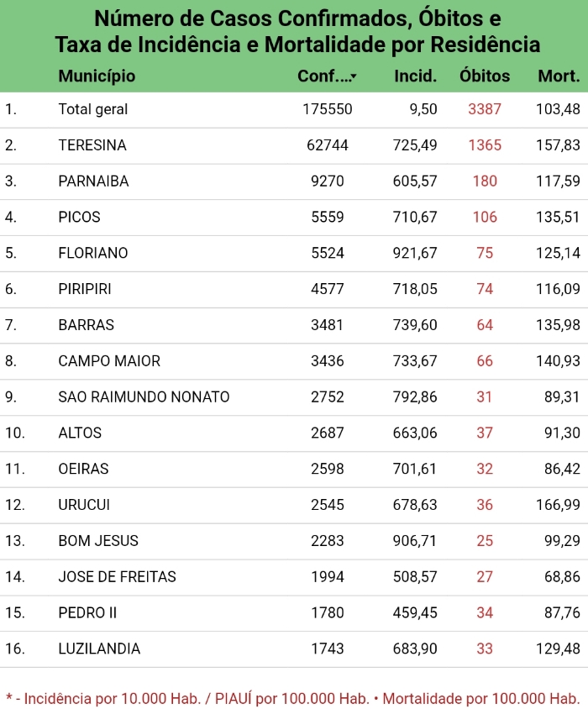
Task: Select the Total geral row
Action: (294, 109)
